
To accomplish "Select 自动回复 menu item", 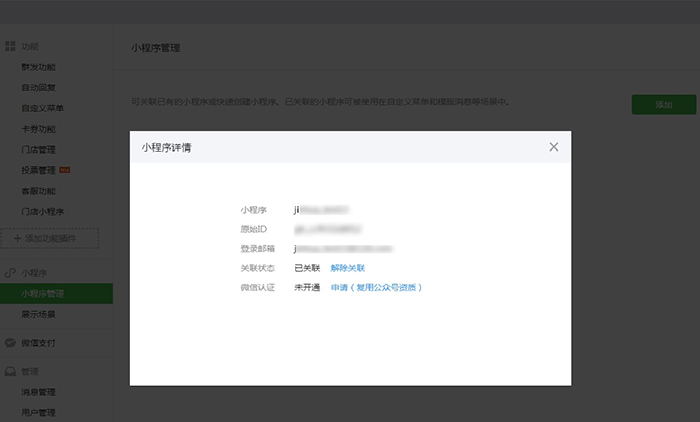I will coord(38,88).
